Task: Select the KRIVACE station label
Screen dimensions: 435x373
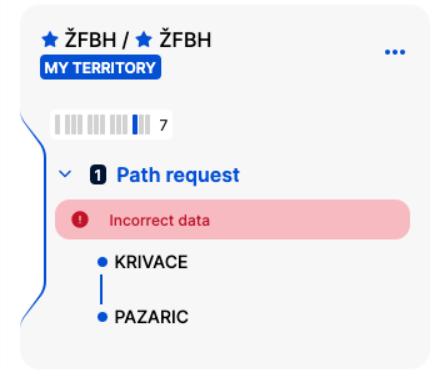Action: (x=151, y=262)
